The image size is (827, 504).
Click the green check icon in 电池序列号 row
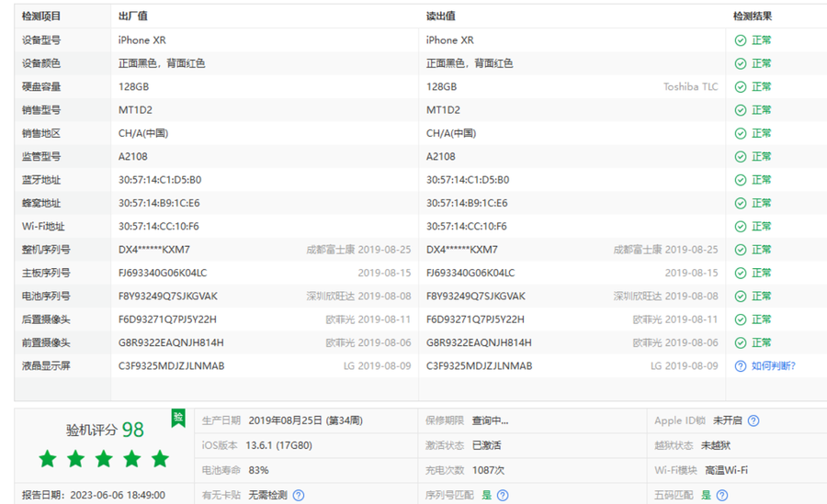[741, 297]
